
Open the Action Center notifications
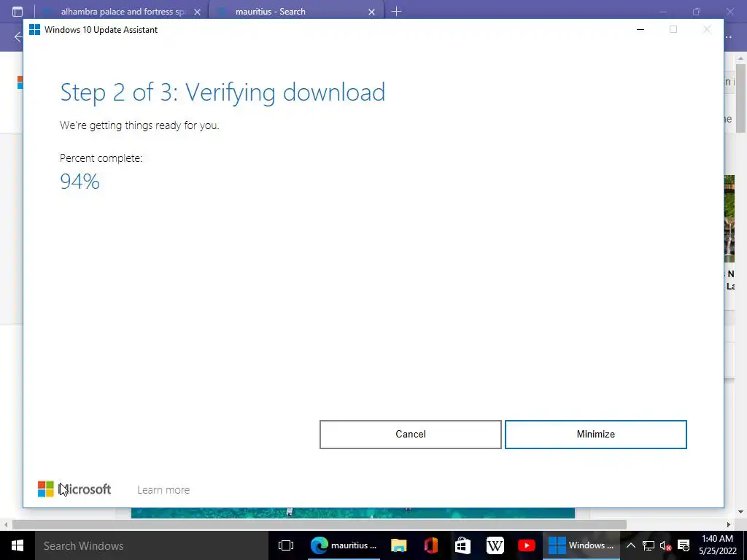tap(684, 545)
